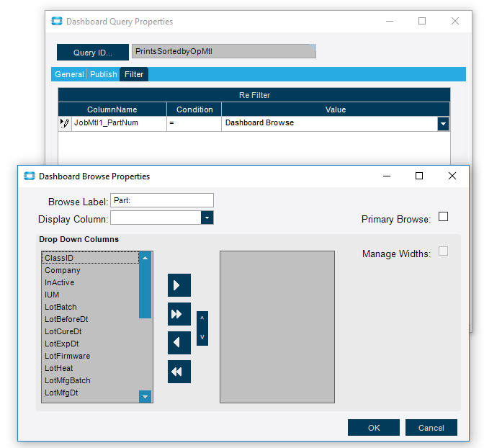Maximize the Dashboard Browse Properties window
Viewport: 484px width, 448px height.
419,176
